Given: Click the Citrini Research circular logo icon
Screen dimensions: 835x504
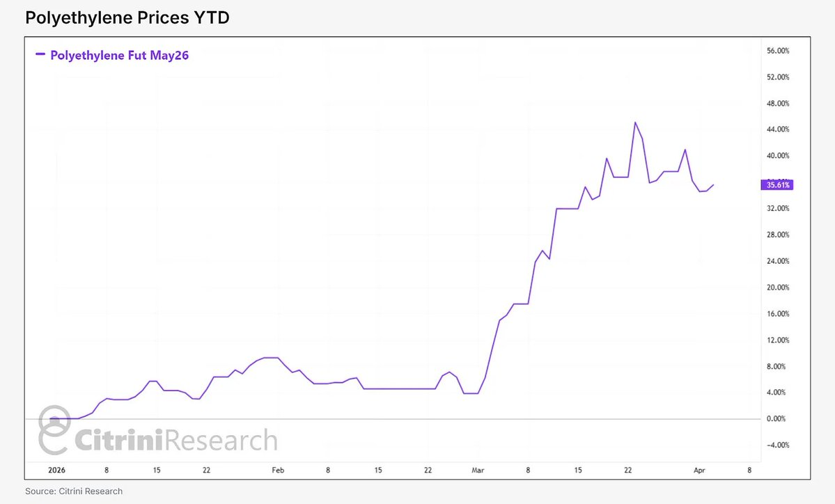Looking at the screenshot, I should tap(54, 430).
